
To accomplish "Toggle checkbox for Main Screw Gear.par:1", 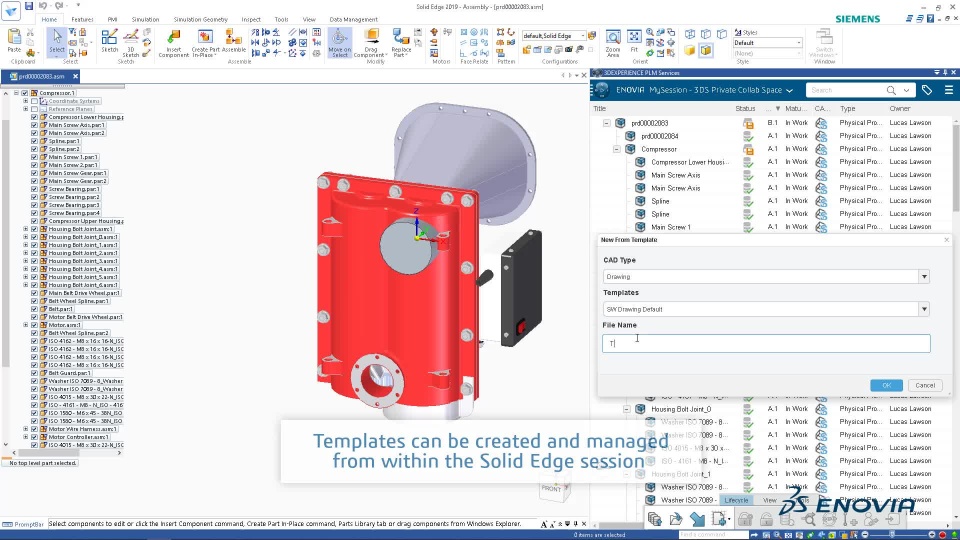I will [x=34, y=173].
